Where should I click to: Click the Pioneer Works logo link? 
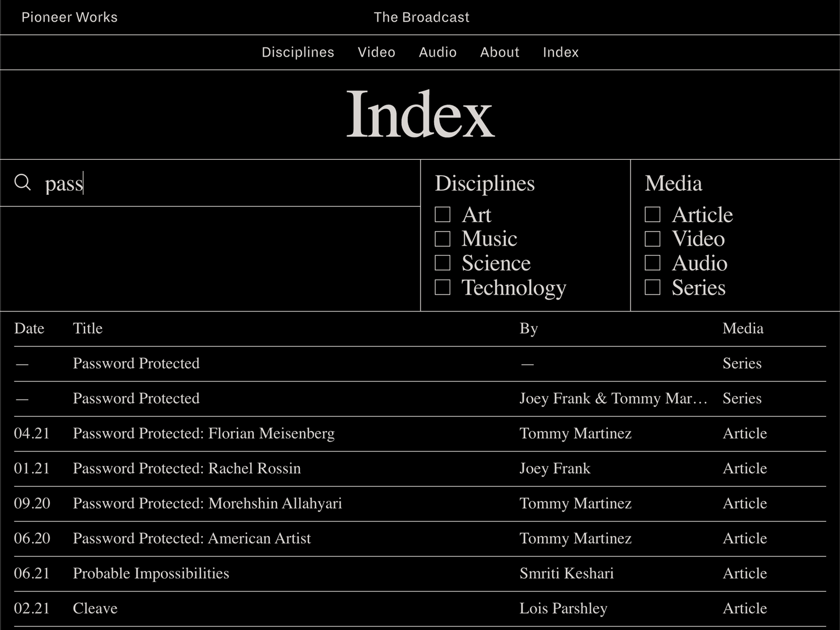69,17
